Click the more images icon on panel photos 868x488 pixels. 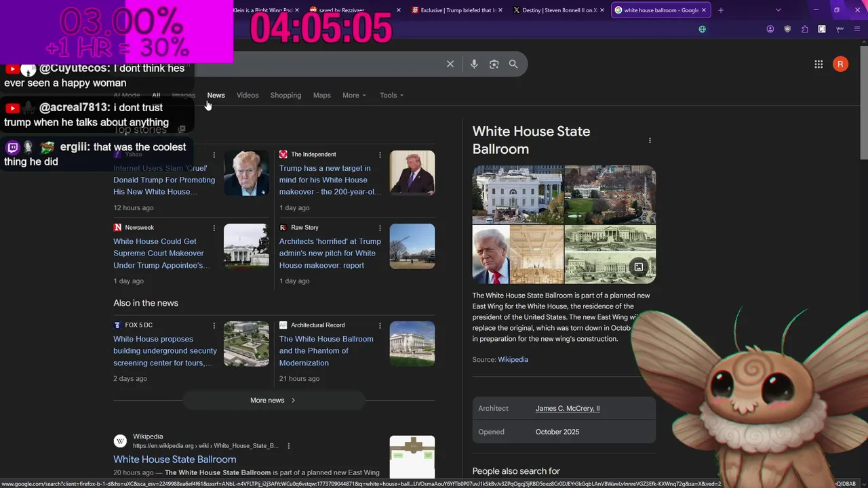pyautogui.click(x=638, y=267)
